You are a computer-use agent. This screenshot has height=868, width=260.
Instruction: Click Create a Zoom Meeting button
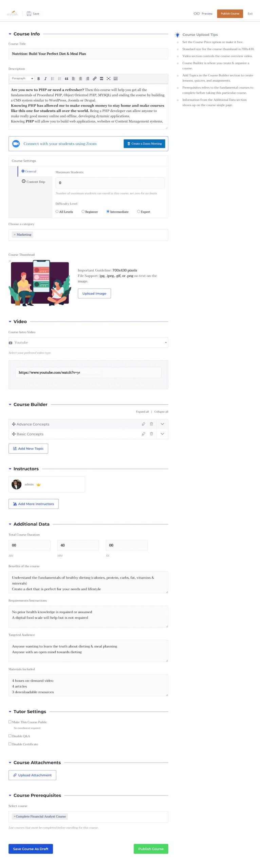[144, 143]
